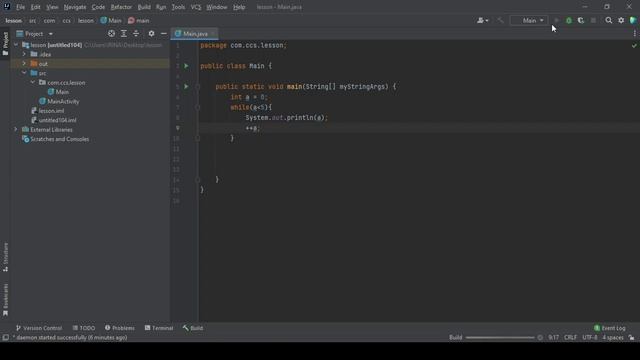The image size is (640, 360).
Task: Open Project panel options gear
Action: tap(151, 33)
